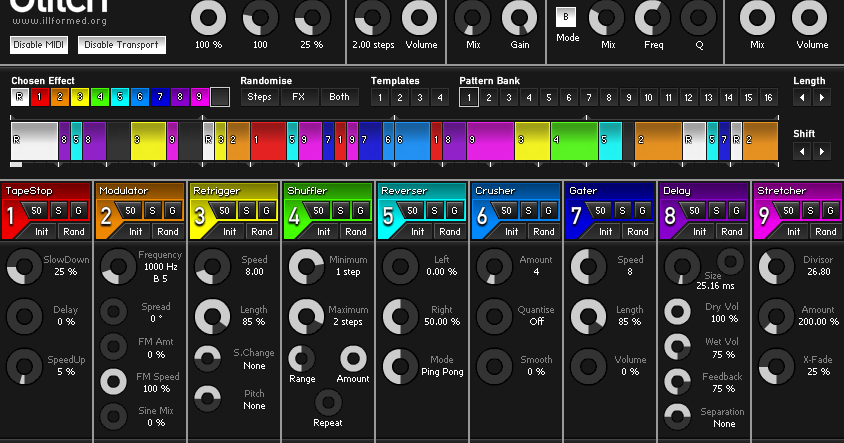Click Init on Delay module
The height and width of the screenshot is (443, 844).
tap(697, 231)
